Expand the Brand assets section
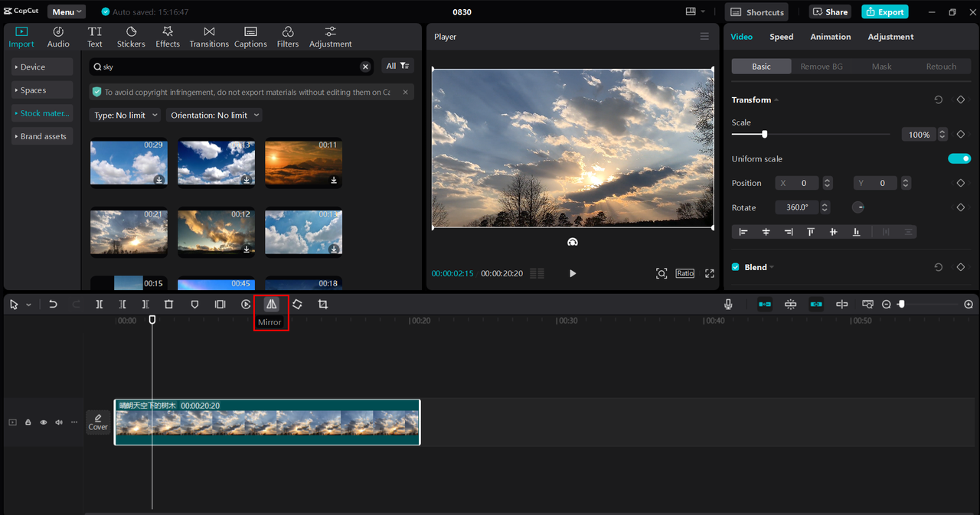This screenshot has width=980, height=515. coord(42,136)
